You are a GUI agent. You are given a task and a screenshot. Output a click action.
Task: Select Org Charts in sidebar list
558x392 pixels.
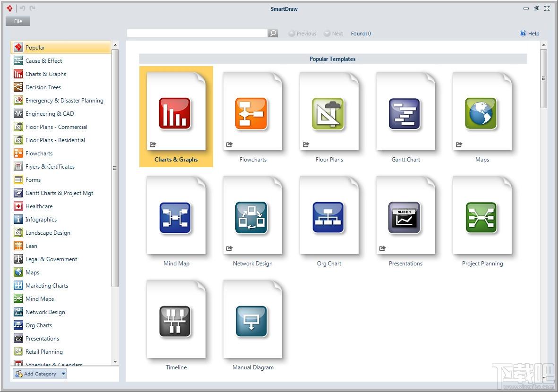tap(61, 325)
